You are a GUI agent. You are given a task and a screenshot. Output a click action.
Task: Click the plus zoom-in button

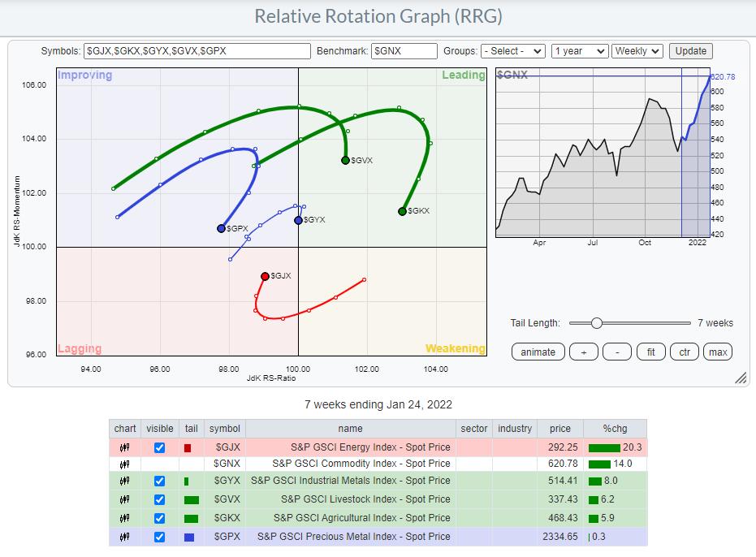pyautogui.click(x=583, y=352)
